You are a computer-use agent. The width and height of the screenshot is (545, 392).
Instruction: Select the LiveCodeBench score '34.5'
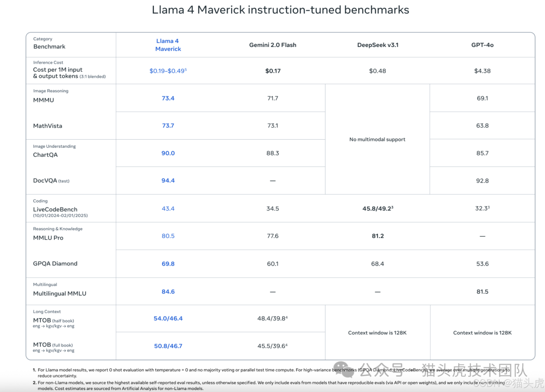[x=272, y=208]
